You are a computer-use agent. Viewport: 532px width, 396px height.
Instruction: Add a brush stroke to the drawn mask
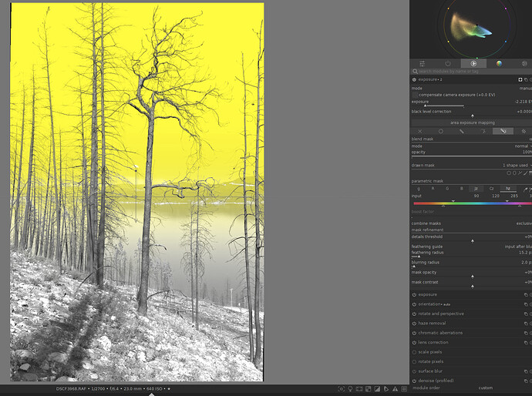(x=525, y=173)
